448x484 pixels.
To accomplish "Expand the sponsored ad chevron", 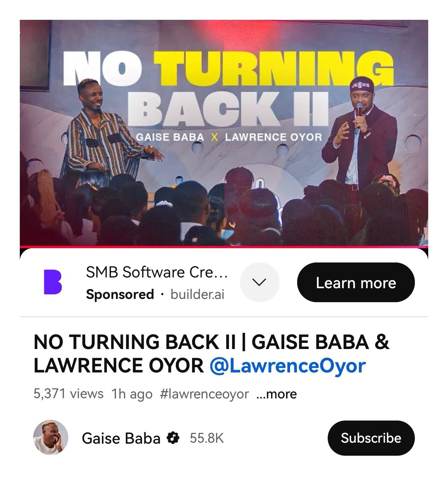I will [259, 282].
